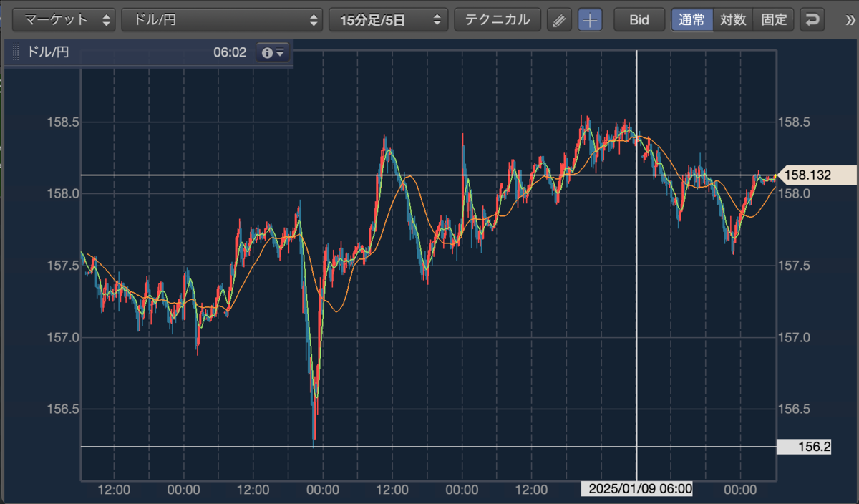Click the panel drag handle beside ドル/円

click(17, 52)
